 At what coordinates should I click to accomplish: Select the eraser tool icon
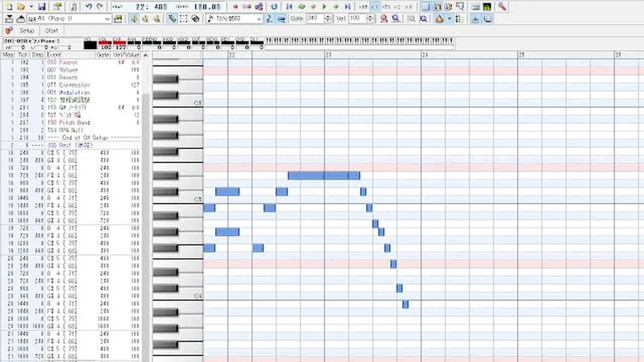click(x=195, y=19)
